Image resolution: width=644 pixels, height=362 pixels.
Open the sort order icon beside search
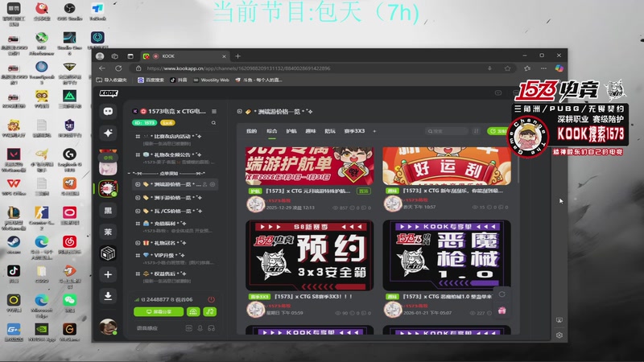coord(476,131)
